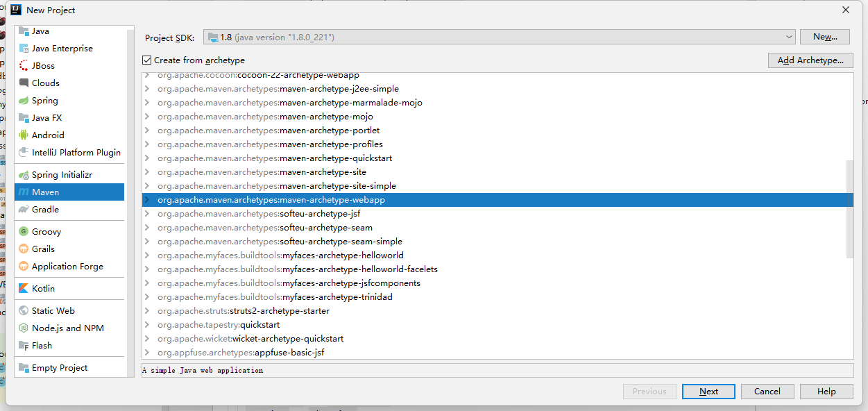This screenshot has width=868, height=411.
Task: Click the New... SDK button
Action: [x=825, y=37]
